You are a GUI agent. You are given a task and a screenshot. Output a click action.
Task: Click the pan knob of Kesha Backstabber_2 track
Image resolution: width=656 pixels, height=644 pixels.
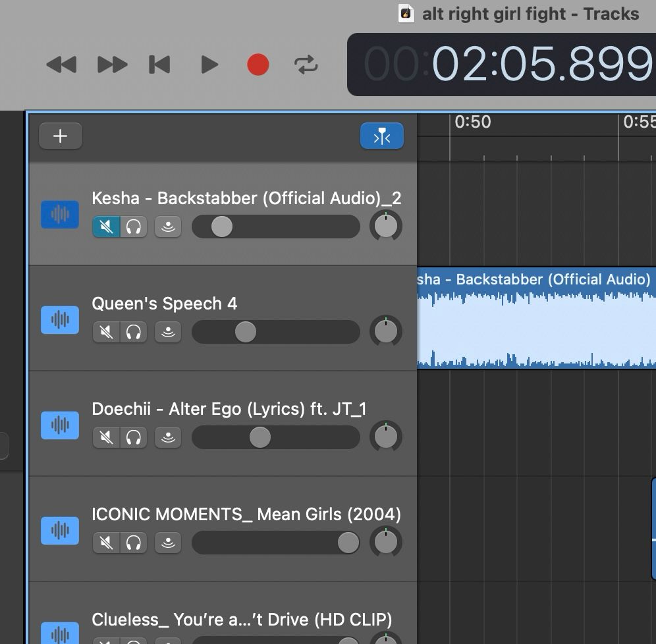[386, 227]
